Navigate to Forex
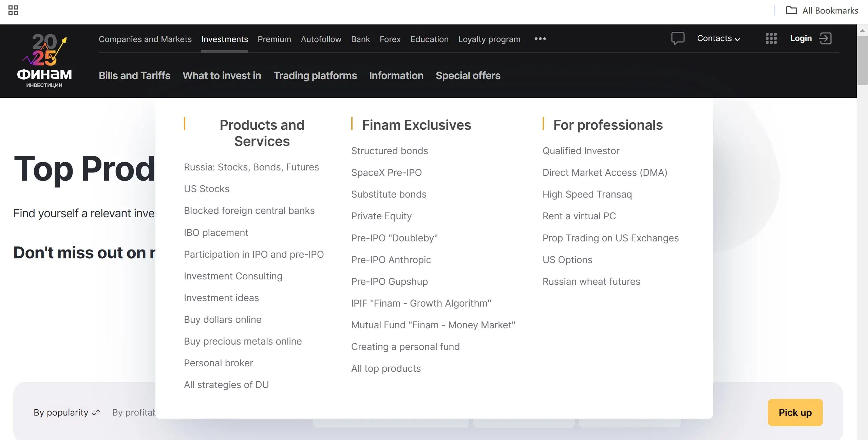 [390, 39]
